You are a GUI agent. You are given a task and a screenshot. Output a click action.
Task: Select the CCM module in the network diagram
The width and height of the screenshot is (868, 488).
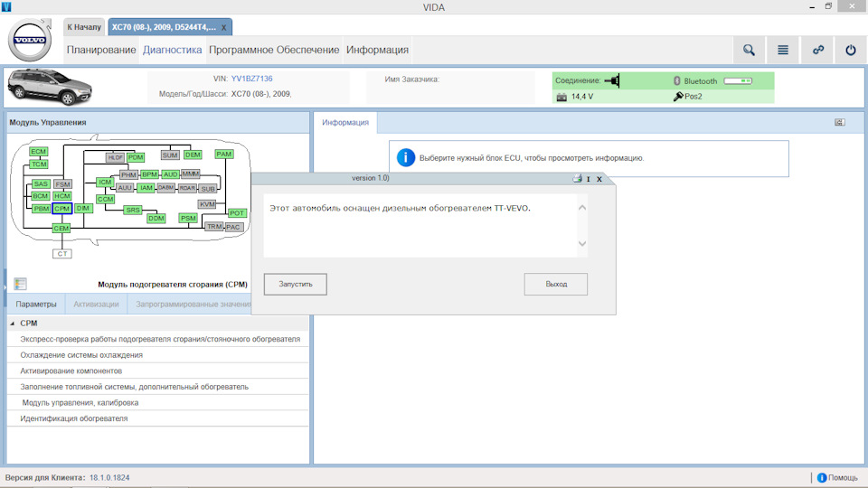pos(105,199)
